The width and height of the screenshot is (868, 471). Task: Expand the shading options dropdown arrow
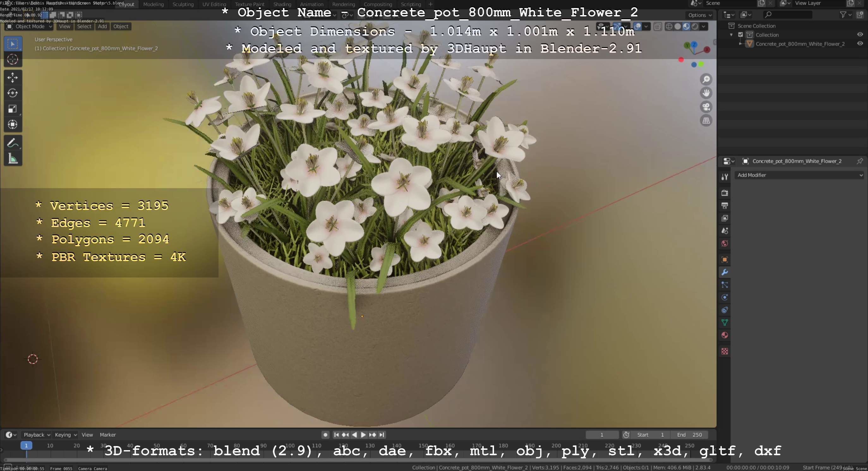(704, 26)
